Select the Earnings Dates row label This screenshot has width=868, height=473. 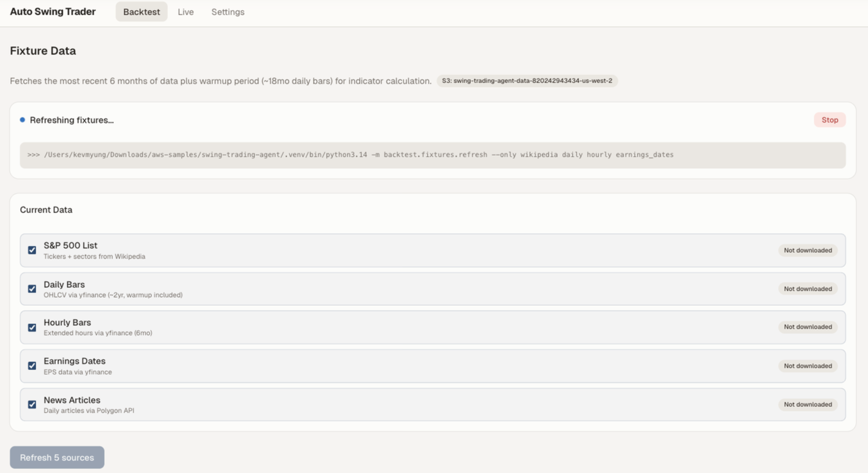tap(75, 361)
